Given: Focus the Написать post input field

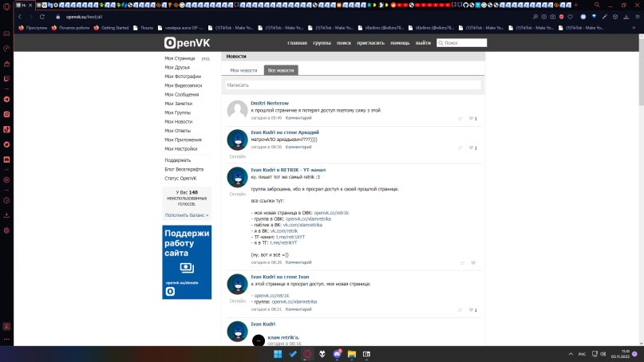Looking at the screenshot, I should click(x=352, y=85).
